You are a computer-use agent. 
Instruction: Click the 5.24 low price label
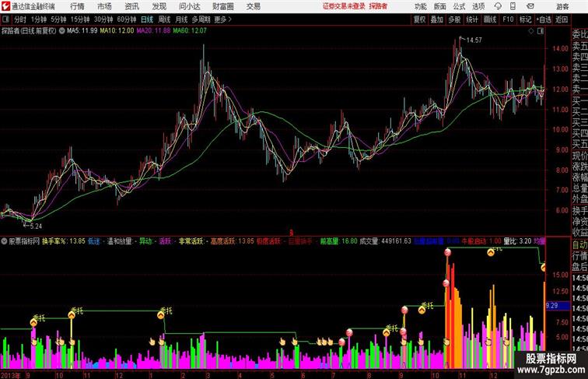[x=36, y=226]
